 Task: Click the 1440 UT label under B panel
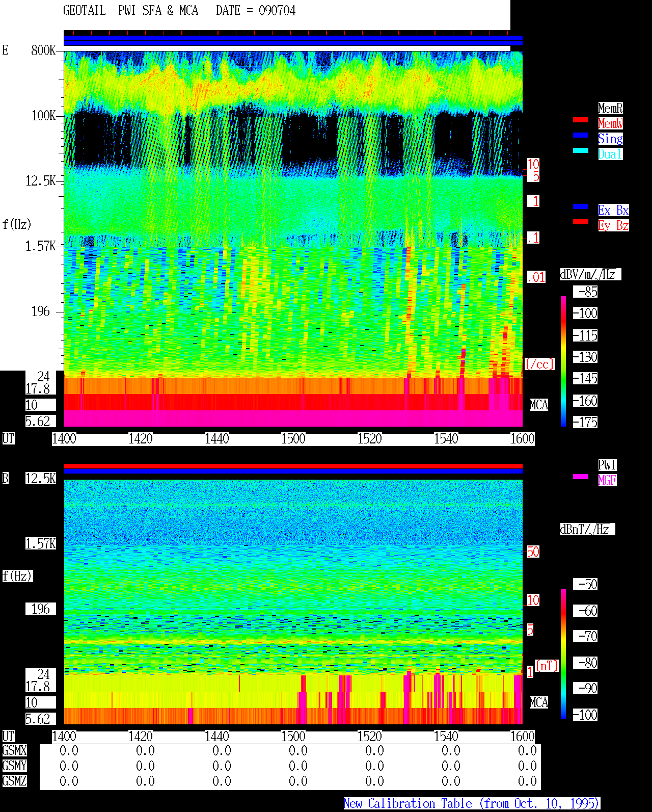pyautogui.click(x=216, y=737)
